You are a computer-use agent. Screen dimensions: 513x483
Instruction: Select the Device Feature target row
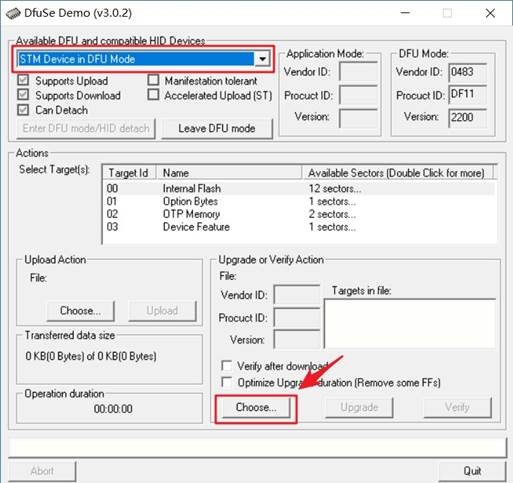coord(299,227)
